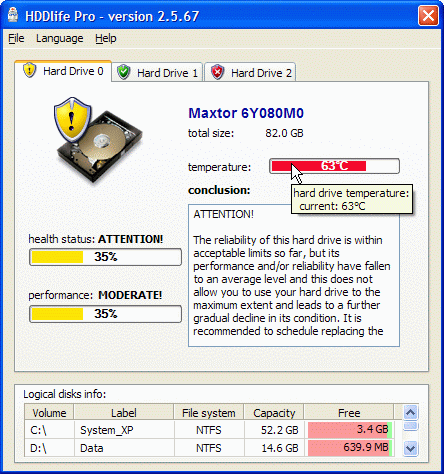
Task: Click the green check shield on Hard Drive 1 tab
Action: point(124,72)
